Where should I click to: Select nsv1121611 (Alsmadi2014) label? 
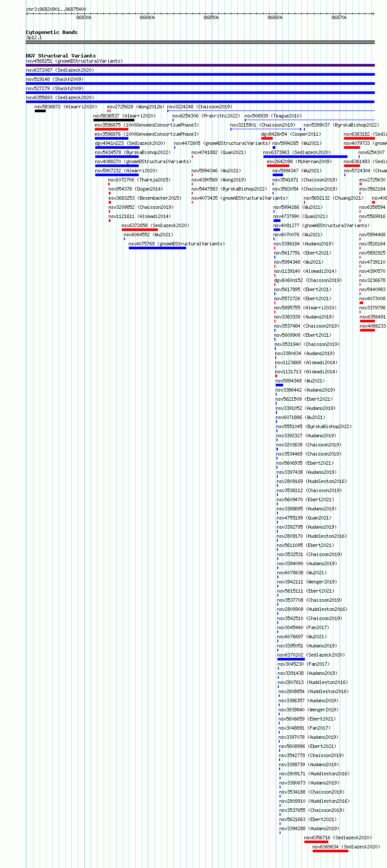(139, 216)
